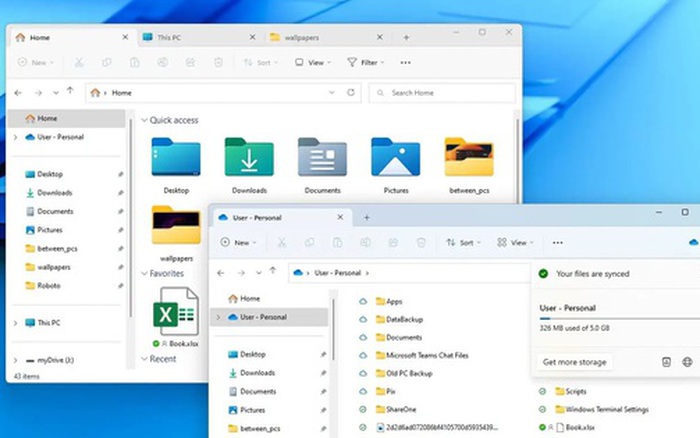This screenshot has width=700, height=438.
Task: Open the Pictures folder icon in Quick access
Action: click(x=395, y=158)
